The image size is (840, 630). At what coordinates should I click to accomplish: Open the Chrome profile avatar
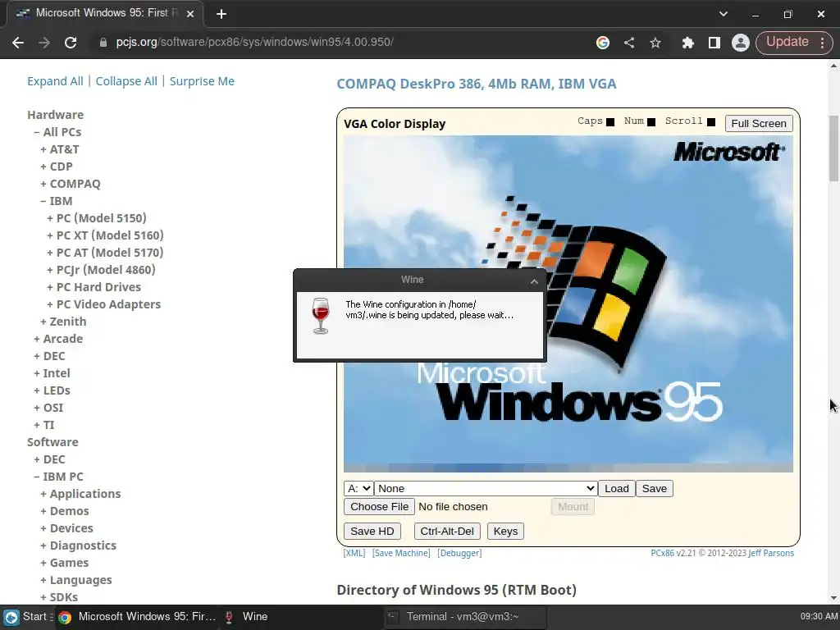click(741, 43)
